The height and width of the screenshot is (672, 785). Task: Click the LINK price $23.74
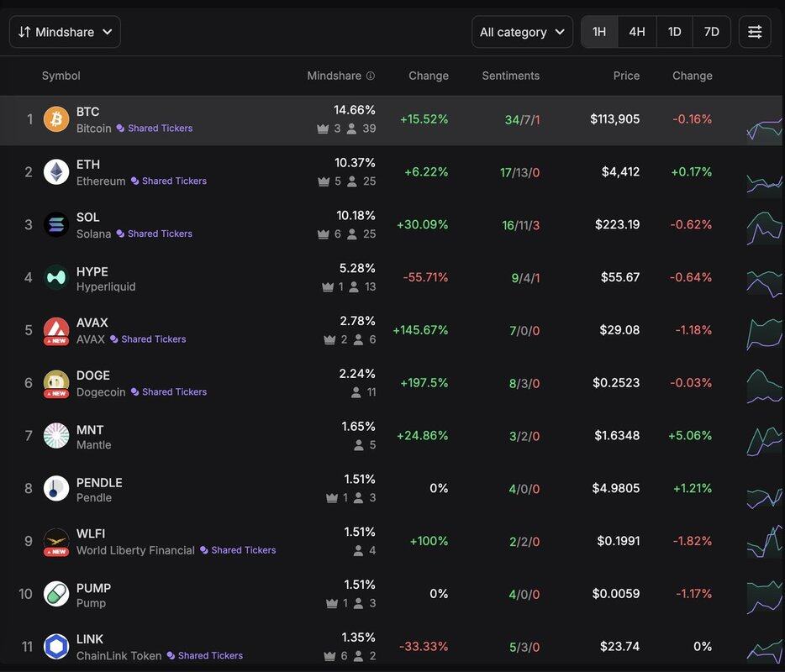tap(619, 647)
